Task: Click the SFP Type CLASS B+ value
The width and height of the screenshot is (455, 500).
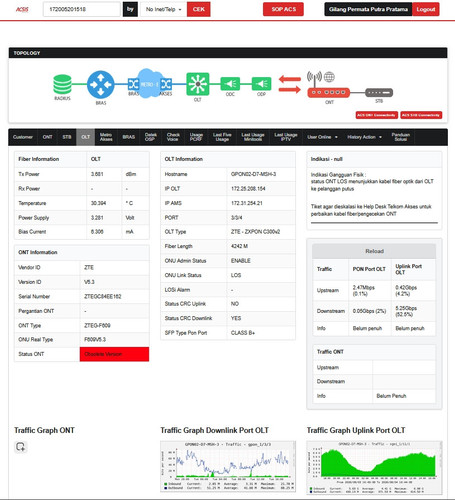Action: pos(243,333)
